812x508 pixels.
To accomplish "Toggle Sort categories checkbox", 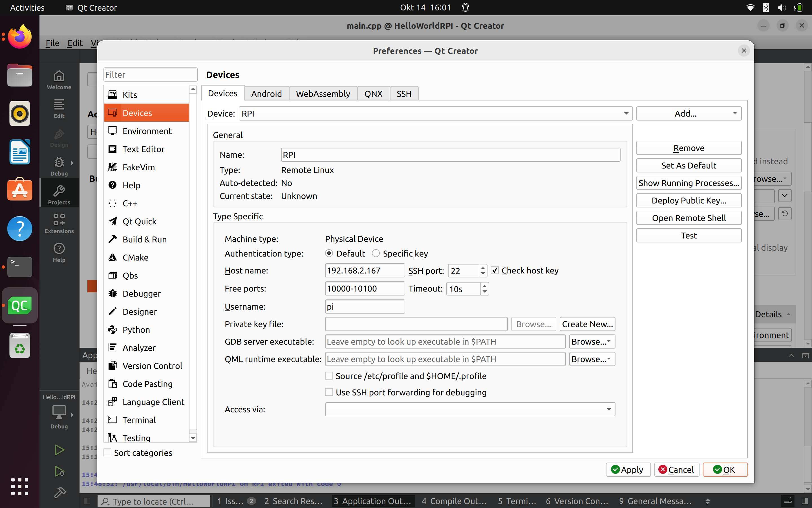I will pos(138,453).
